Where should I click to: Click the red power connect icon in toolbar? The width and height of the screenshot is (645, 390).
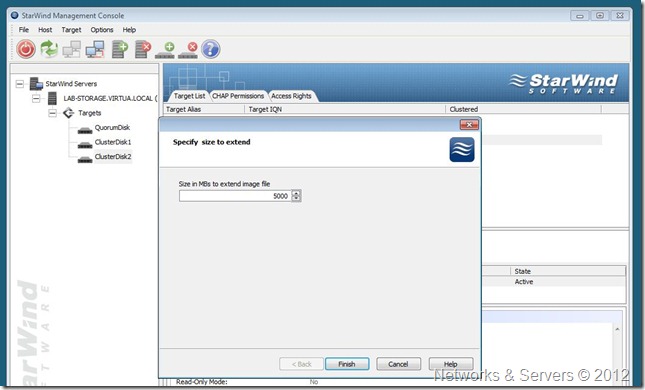[x=26, y=49]
